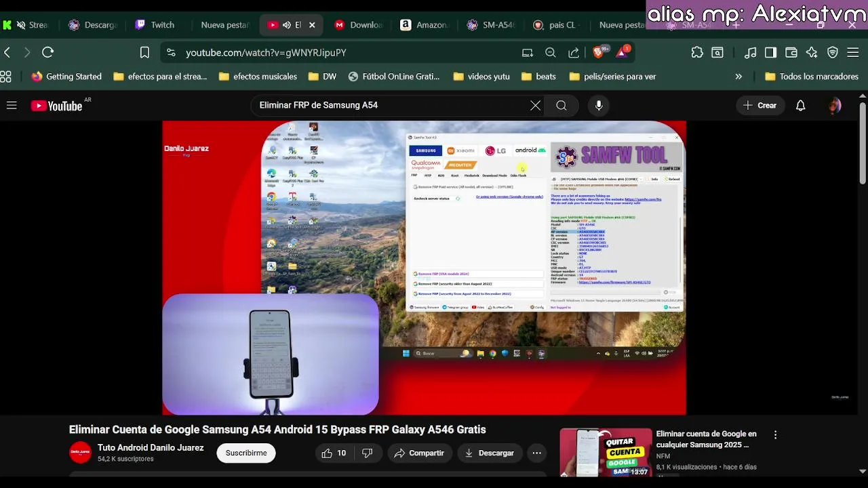
Task: Open Brave Rewards triangle icon
Action: (x=622, y=52)
